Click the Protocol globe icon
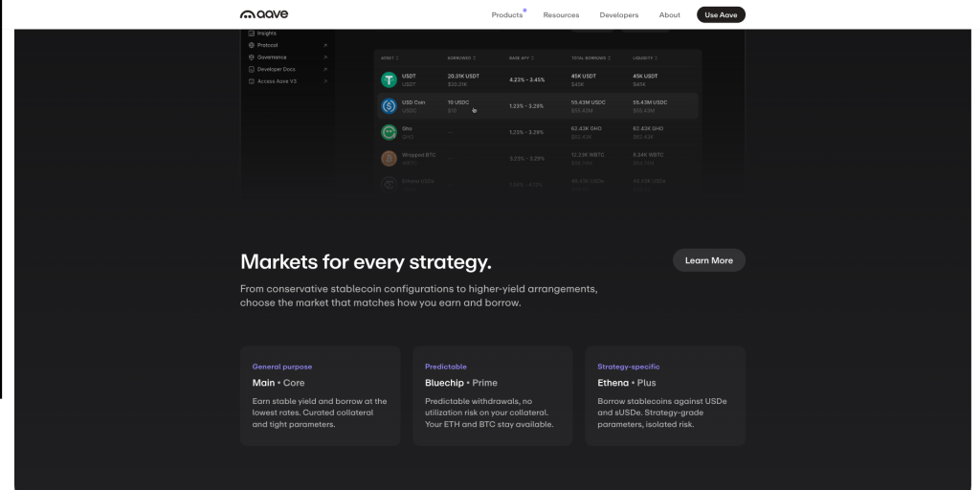 click(252, 45)
